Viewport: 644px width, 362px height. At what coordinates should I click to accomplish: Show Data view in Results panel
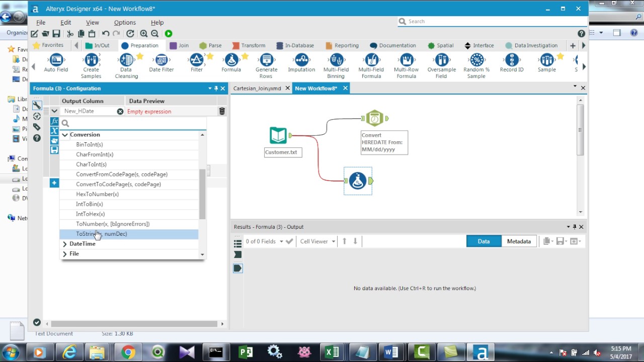484,241
